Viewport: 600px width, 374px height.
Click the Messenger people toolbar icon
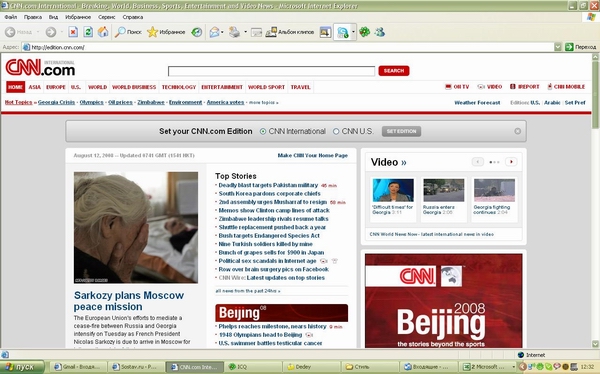pyautogui.click(x=380, y=32)
